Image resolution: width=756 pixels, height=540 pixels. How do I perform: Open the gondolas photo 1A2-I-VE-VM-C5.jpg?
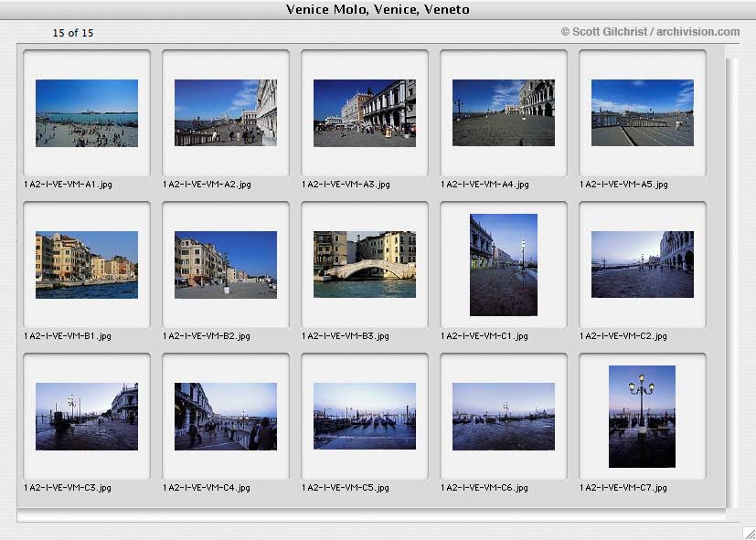click(365, 417)
